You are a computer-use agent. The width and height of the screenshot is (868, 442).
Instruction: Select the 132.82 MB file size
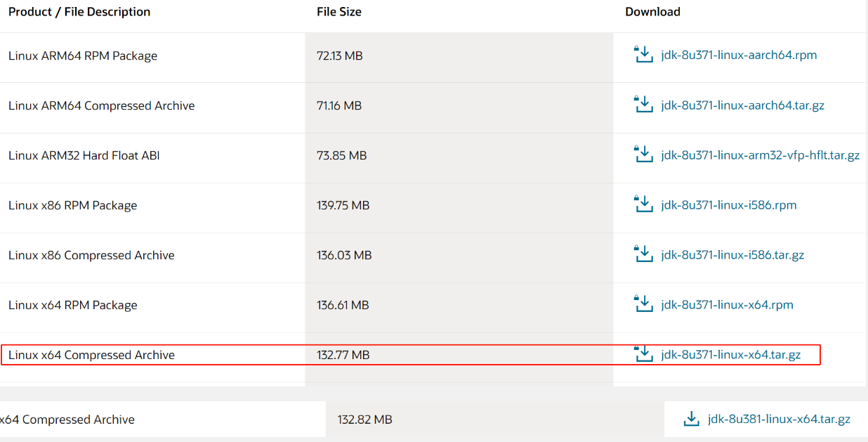[365, 420]
